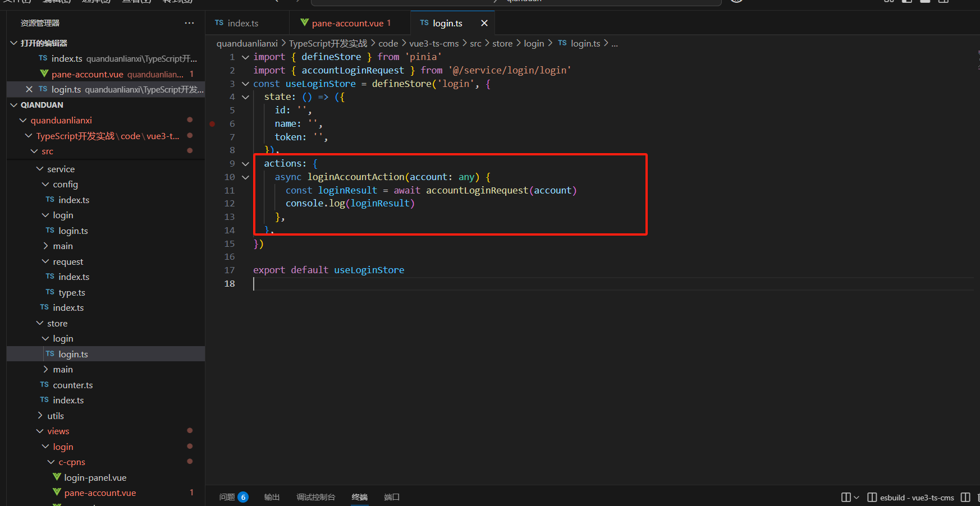Click the split icon right of the esbuild terminal label

point(965,498)
